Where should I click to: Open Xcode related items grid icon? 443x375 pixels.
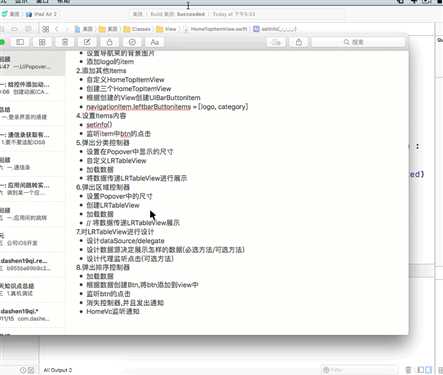[46, 29]
